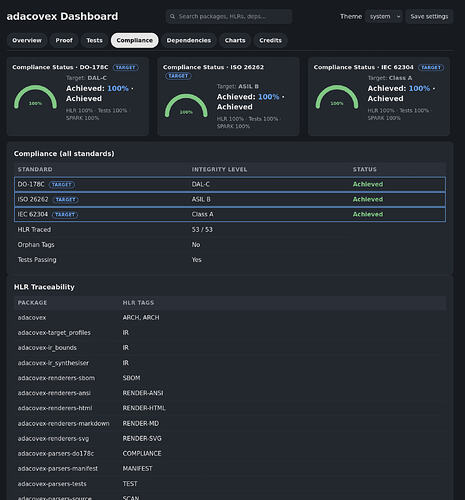Click the PACKAGE column header
This screenshot has width=465, height=500.
click(x=32, y=303)
